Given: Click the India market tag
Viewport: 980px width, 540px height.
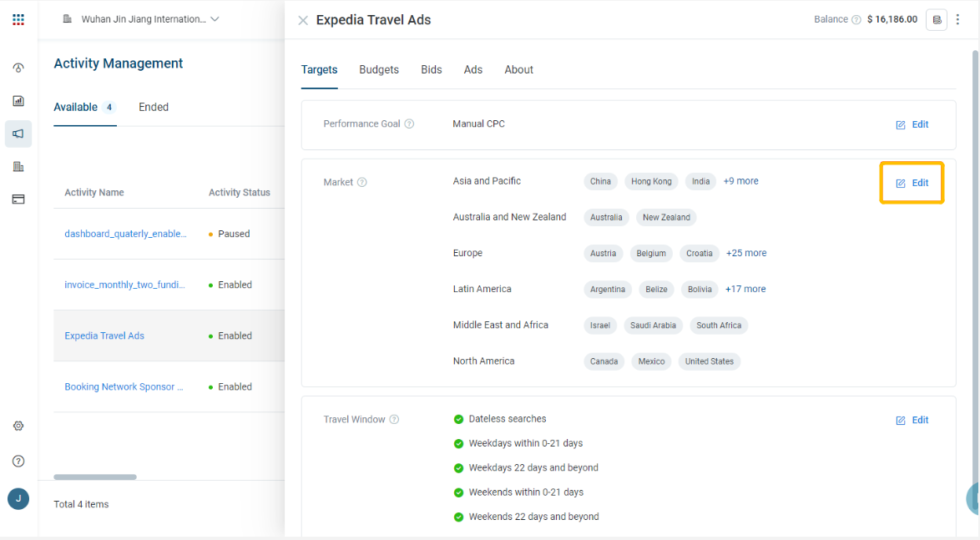Looking at the screenshot, I should tap(700, 182).
